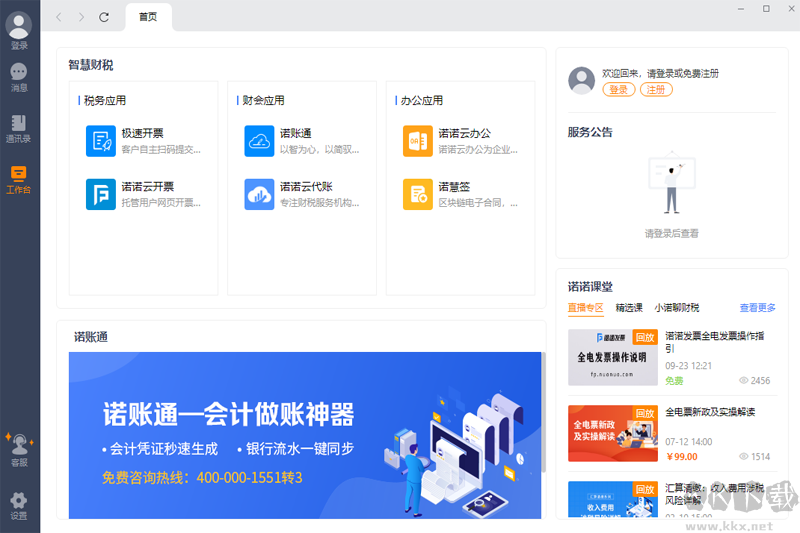Click the green 免费 label

[x=674, y=380]
